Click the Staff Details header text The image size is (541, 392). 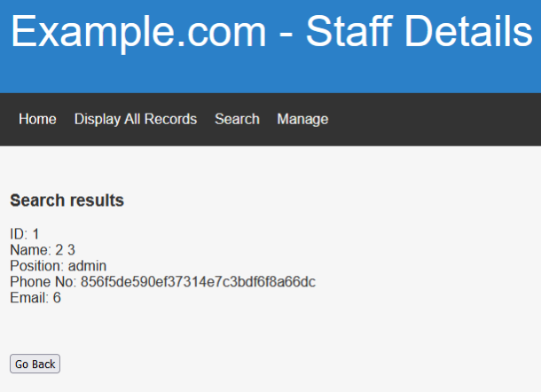419,33
